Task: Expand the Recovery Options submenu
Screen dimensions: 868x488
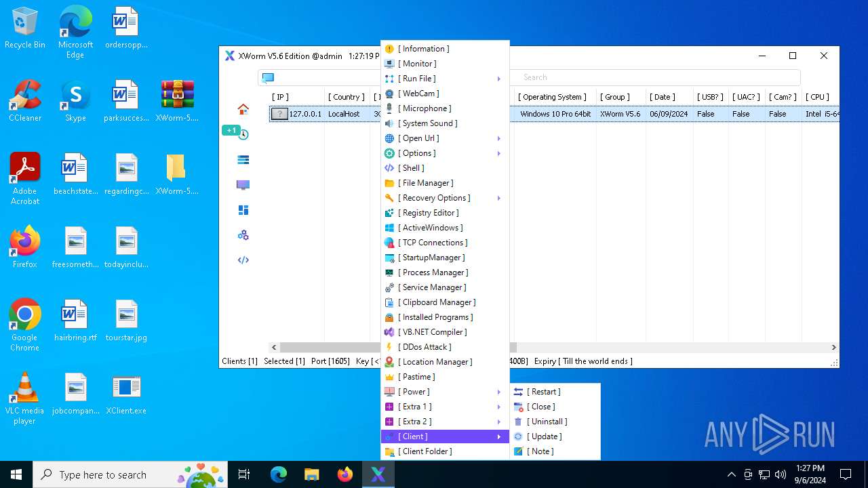Action: pos(445,198)
